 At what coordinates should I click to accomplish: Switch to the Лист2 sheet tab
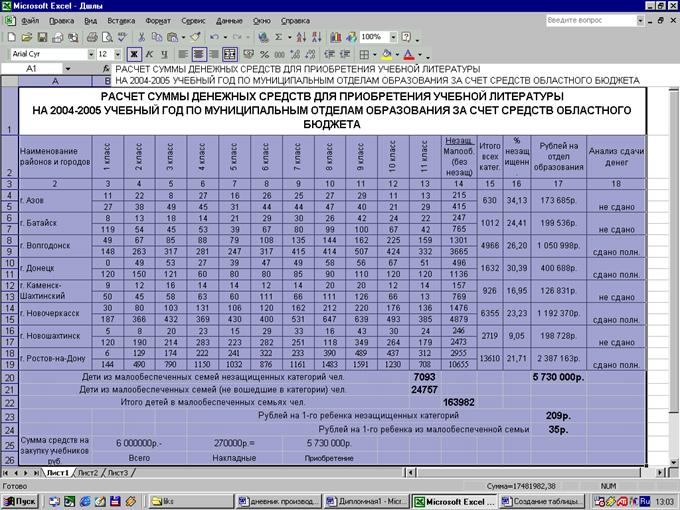pyautogui.click(x=89, y=472)
